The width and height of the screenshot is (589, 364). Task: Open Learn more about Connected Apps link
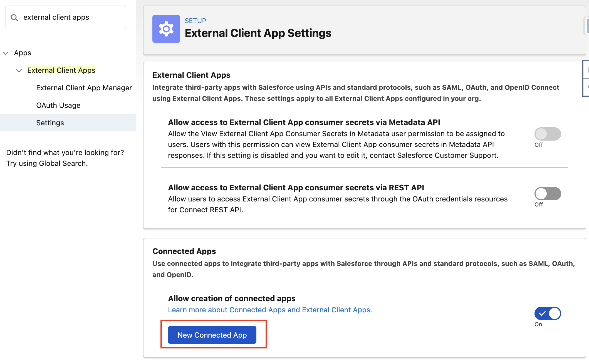point(270,310)
